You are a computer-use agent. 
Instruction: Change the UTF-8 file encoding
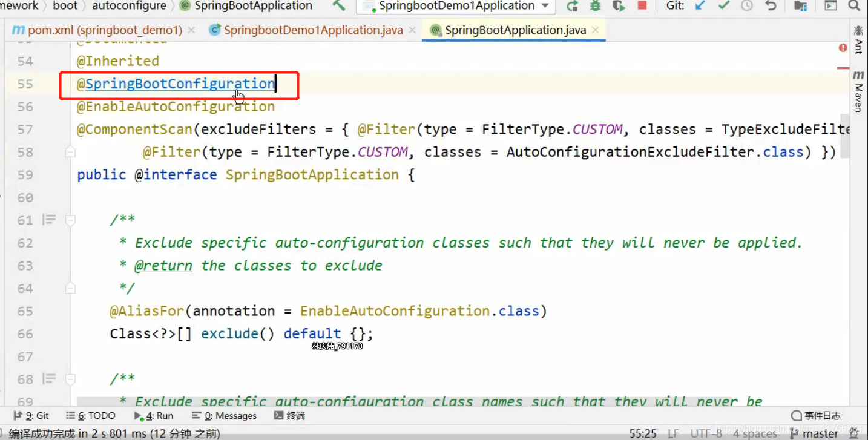[706, 433]
